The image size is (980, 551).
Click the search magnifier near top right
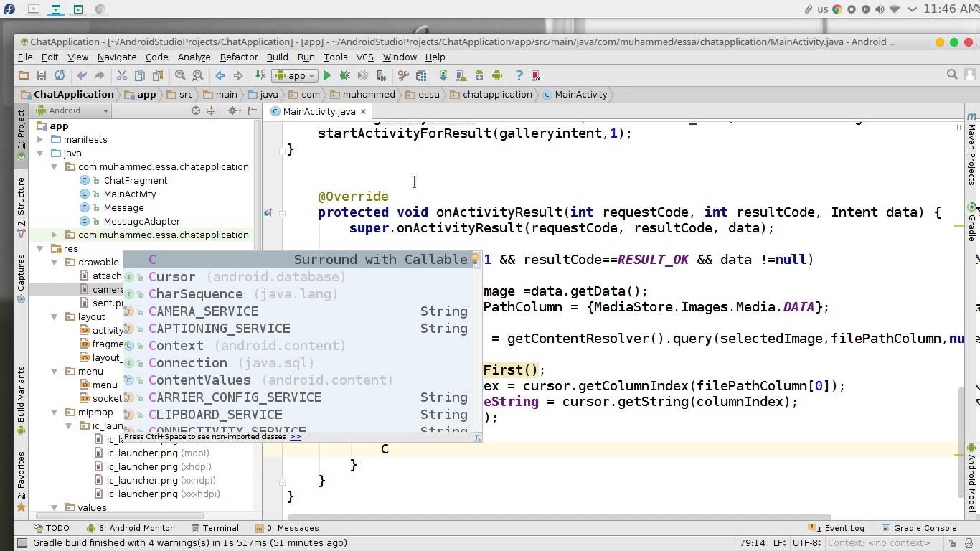952,75
